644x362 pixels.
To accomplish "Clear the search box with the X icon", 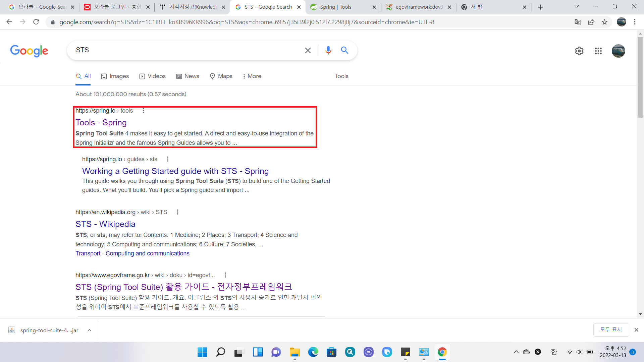I will [x=308, y=50].
